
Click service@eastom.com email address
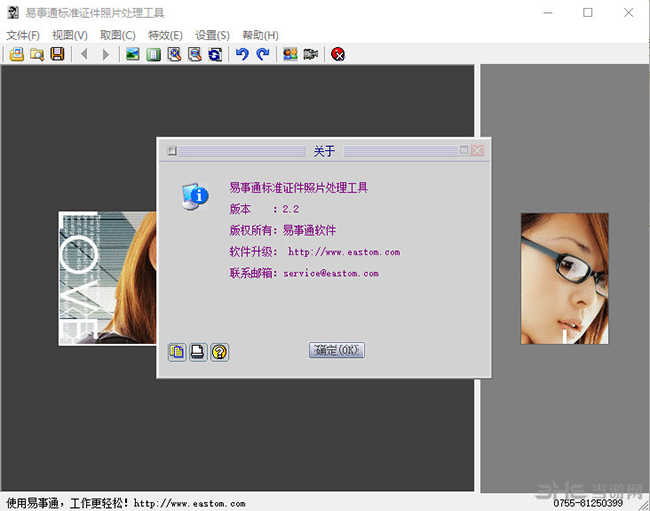tap(331, 274)
